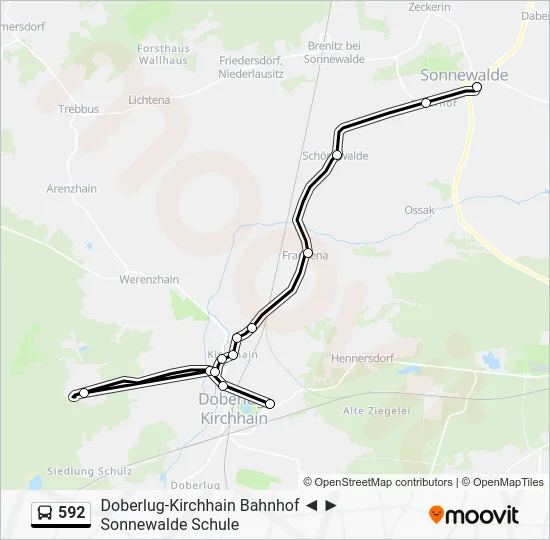The width and height of the screenshot is (550, 540).
Task: Select the stop marker west of Sonnewalde
Action: (426, 103)
